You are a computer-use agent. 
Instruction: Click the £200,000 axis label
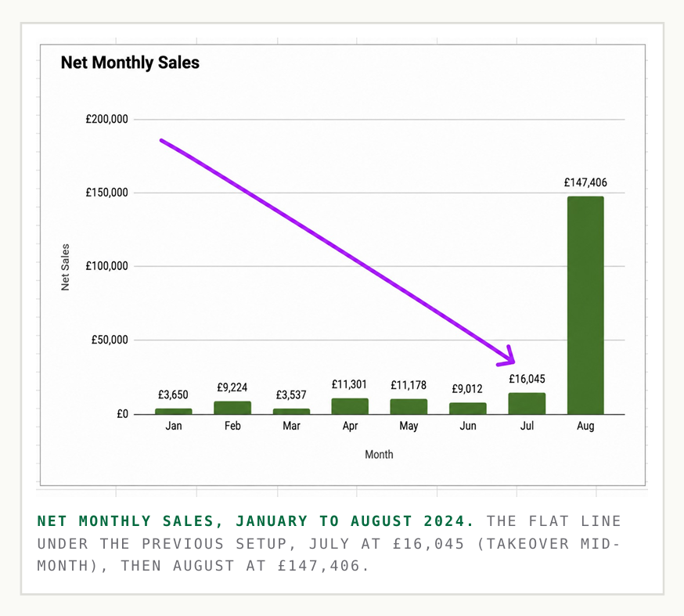[107, 119]
